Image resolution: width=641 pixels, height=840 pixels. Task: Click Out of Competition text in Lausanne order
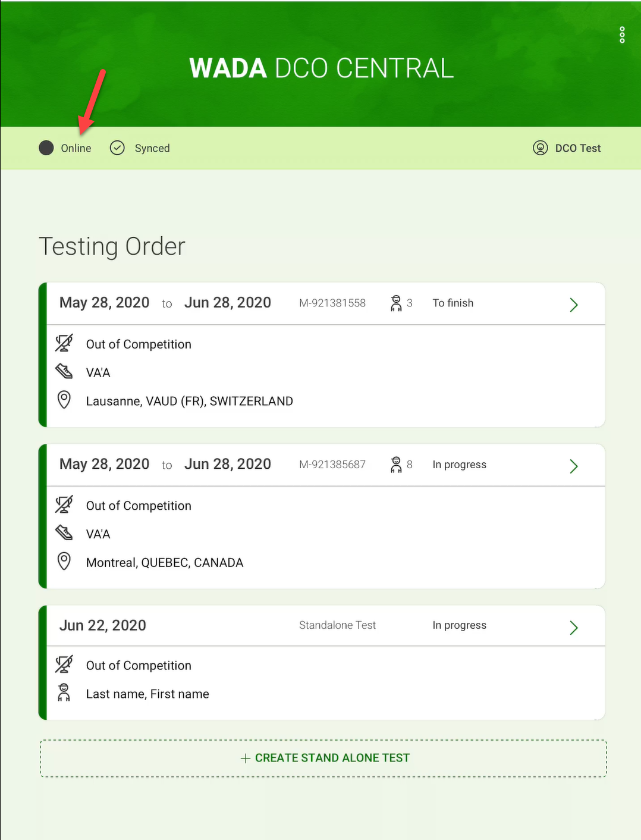[x=139, y=344]
